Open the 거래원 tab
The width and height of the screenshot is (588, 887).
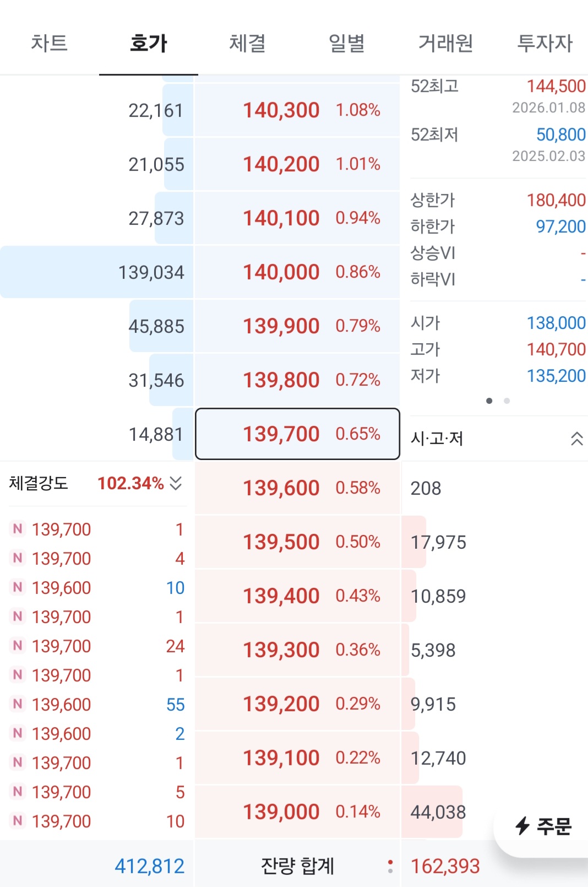[x=445, y=44]
